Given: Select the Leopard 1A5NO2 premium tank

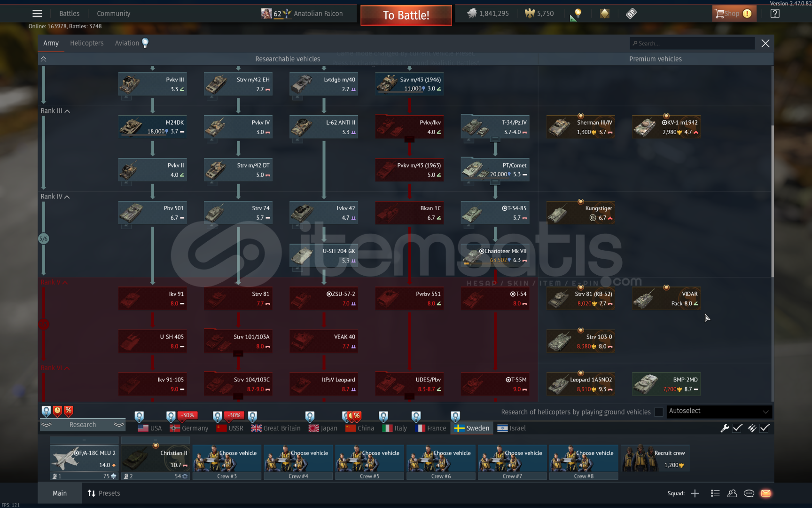Looking at the screenshot, I should click(581, 384).
